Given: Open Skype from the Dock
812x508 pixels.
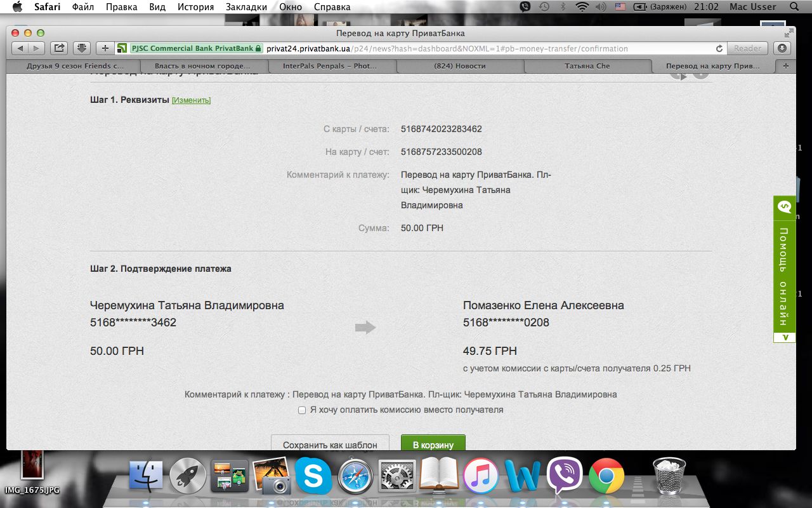Looking at the screenshot, I should pos(313,476).
